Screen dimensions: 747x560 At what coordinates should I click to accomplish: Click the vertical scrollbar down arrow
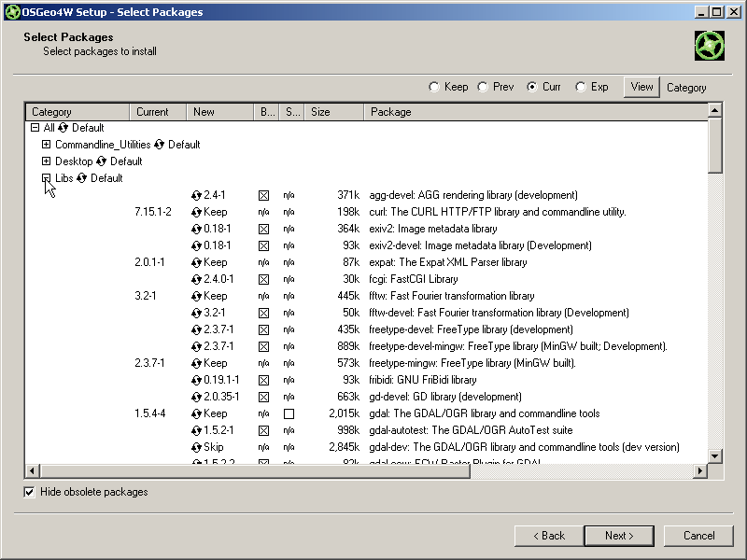point(715,456)
